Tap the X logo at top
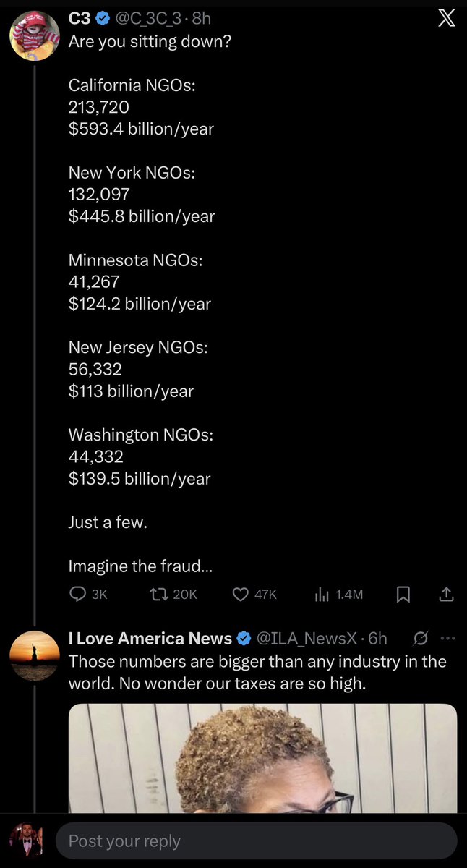This screenshot has height=868, width=467. click(x=447, y=20)
